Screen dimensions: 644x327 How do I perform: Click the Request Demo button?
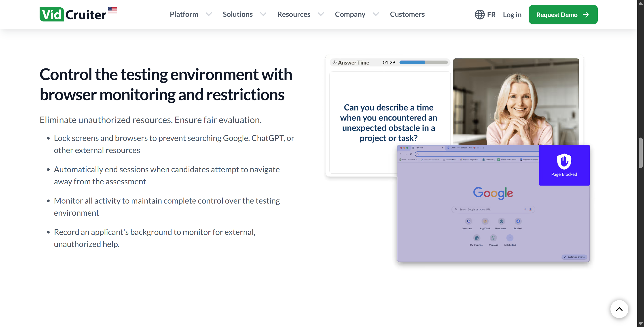pos(563,15)
